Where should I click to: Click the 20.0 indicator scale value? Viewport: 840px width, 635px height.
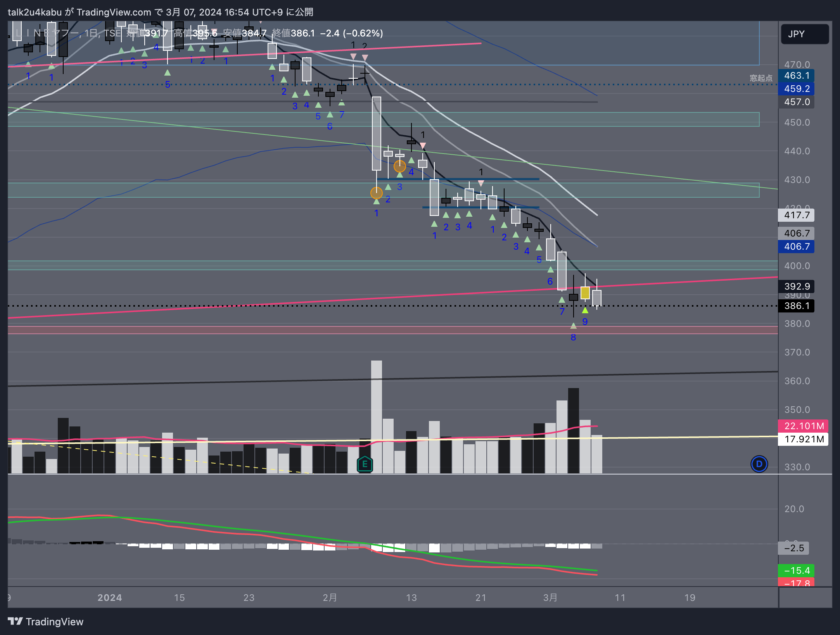tap(794, 509)
